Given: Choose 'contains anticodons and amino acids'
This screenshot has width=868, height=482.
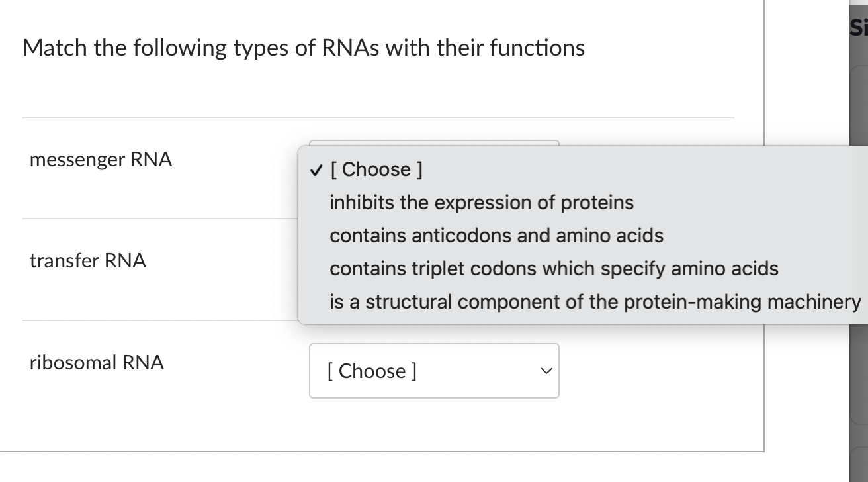Looking at the screenshot, I should [497, 236].
